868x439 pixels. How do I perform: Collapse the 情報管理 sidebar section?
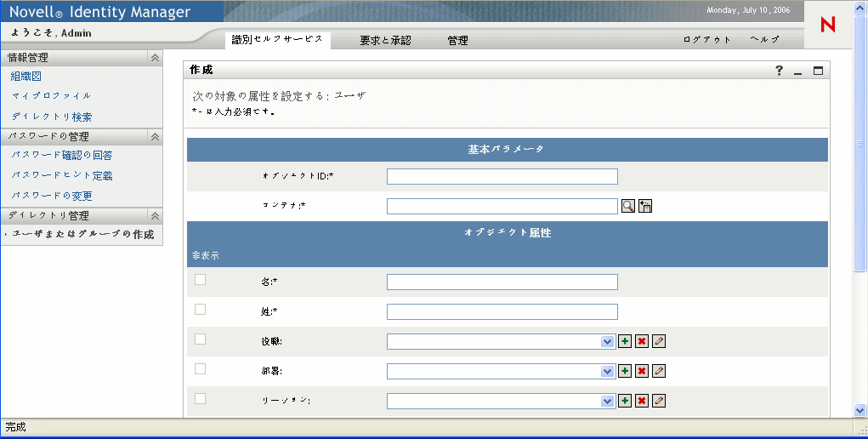[155, 58]
